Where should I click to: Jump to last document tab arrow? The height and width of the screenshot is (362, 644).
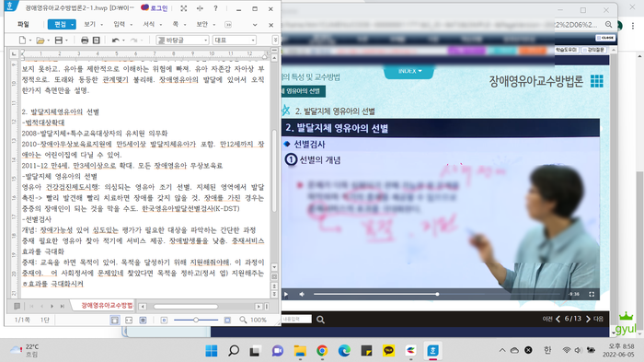tap(62, 306)
